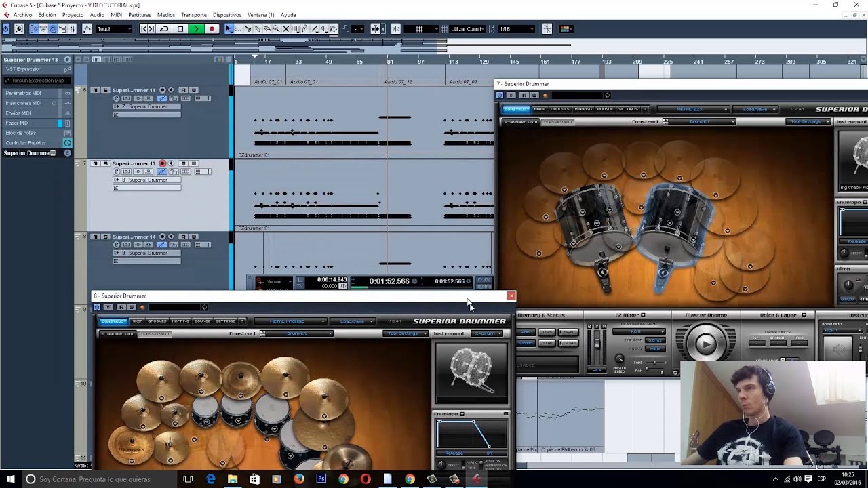Viewport: 868px width, 488px height.
Task: Click the kick drum instrument preview thumbnail
Action: click(x=471, y=372)
